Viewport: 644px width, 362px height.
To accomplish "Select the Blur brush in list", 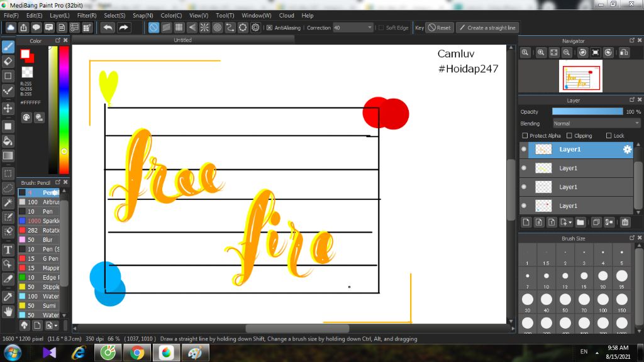I will click(39, 239).
